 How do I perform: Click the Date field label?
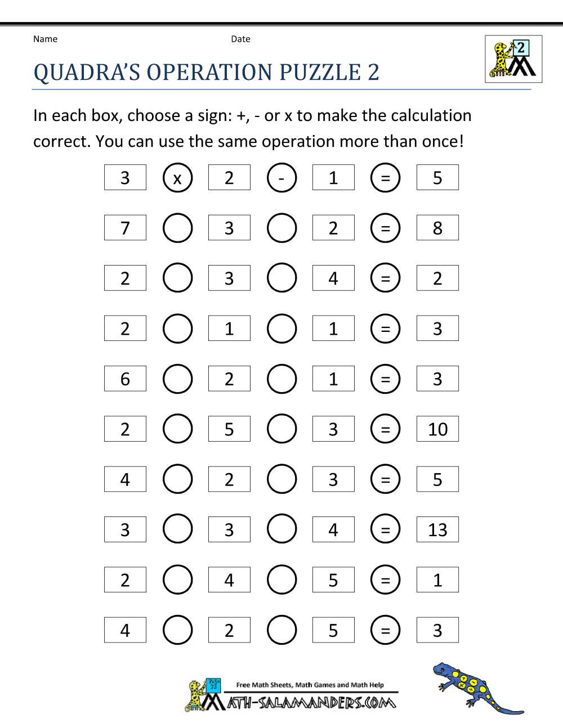[240, 39]
